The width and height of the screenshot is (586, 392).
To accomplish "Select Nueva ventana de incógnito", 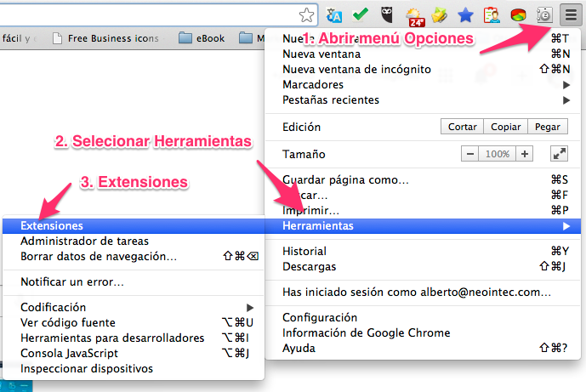I will tap(423, 70).
